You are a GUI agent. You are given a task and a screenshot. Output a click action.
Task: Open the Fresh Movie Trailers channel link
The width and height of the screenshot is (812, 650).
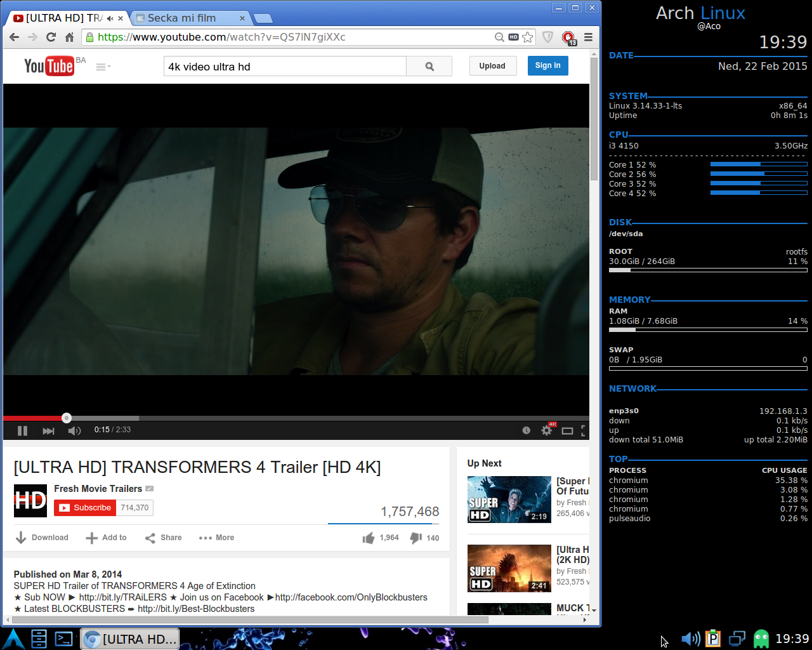(x=98, y=489)
